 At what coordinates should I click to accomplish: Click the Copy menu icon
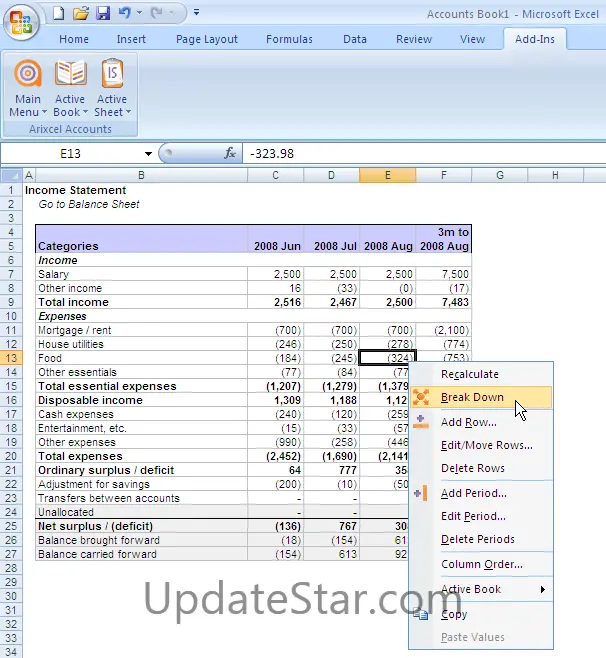point(421,614)
